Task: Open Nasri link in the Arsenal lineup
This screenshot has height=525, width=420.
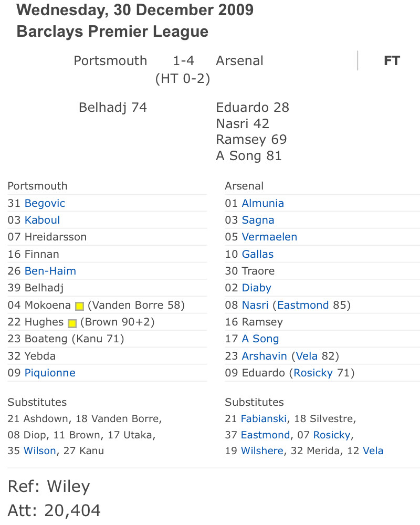Action: 255,305
